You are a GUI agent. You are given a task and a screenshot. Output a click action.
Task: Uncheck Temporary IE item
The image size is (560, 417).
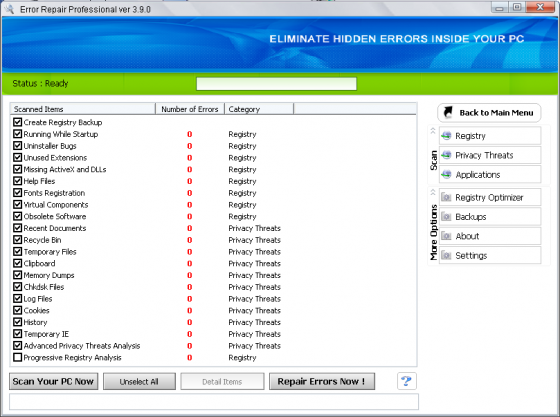[17, 334]
